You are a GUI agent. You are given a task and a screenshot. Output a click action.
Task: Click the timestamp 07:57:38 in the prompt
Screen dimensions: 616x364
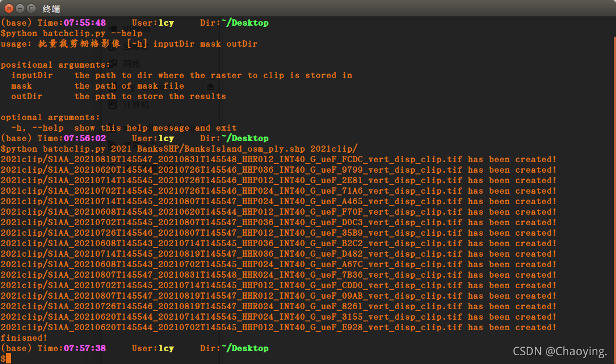click(x=85, y=348)
